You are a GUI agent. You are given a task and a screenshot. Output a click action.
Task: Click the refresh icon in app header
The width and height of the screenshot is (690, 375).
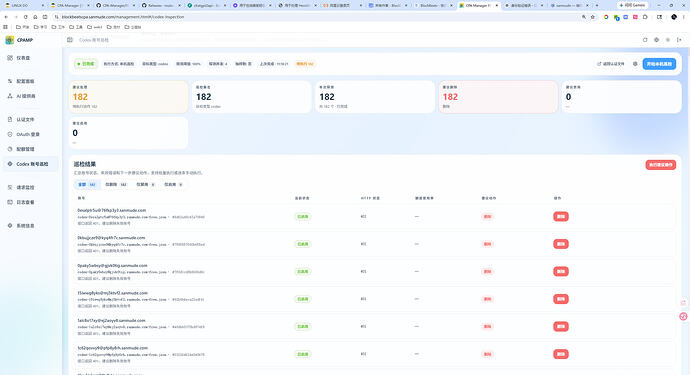[x=645, y=40]
